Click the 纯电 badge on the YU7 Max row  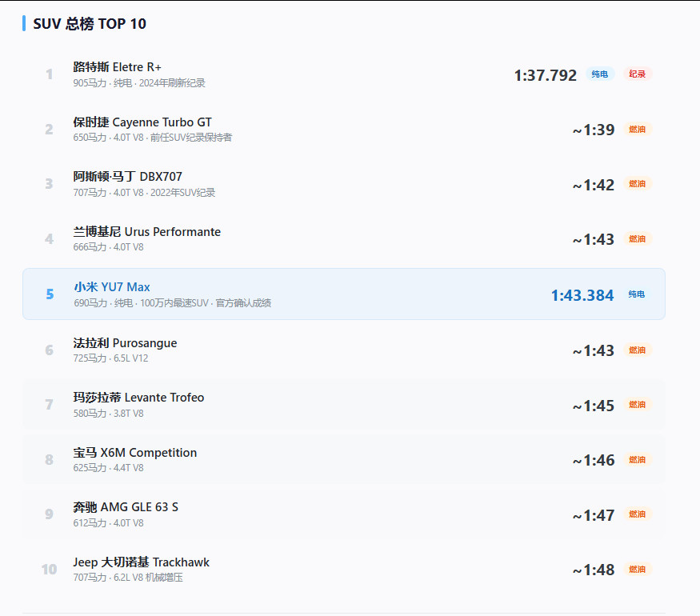pyautogui.click(x=637, y=294)
